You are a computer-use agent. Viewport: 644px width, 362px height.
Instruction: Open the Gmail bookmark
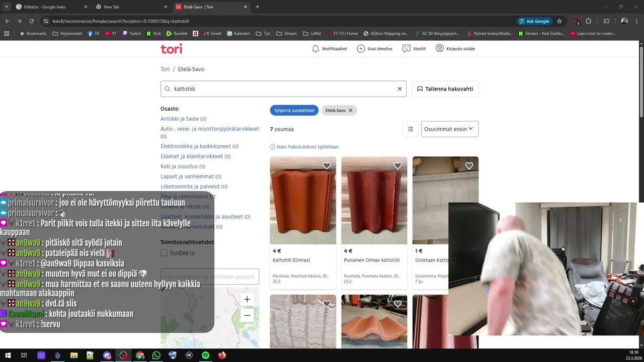212,34
